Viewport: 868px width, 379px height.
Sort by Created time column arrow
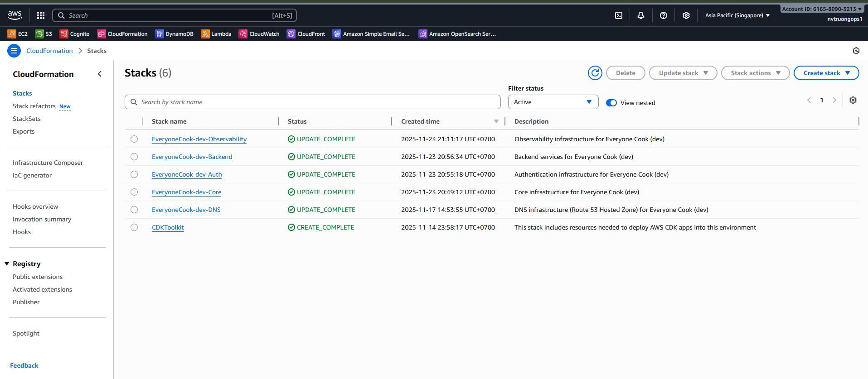pyautogui.click(x=496, y=121)
